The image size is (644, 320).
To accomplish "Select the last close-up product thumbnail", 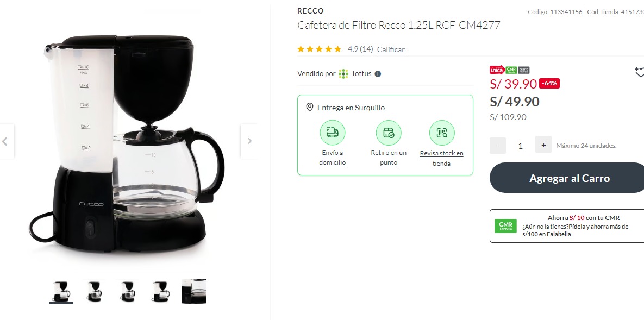I will point(194,291).
